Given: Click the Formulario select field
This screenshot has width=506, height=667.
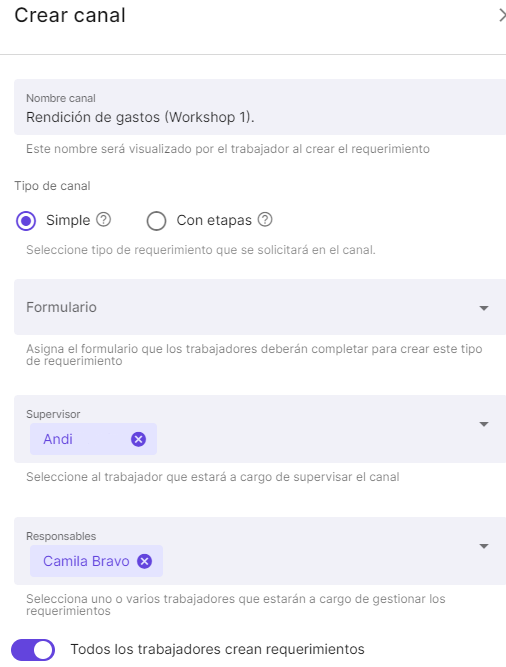Looking at the screenshot, I should click(x=260, y=307).
